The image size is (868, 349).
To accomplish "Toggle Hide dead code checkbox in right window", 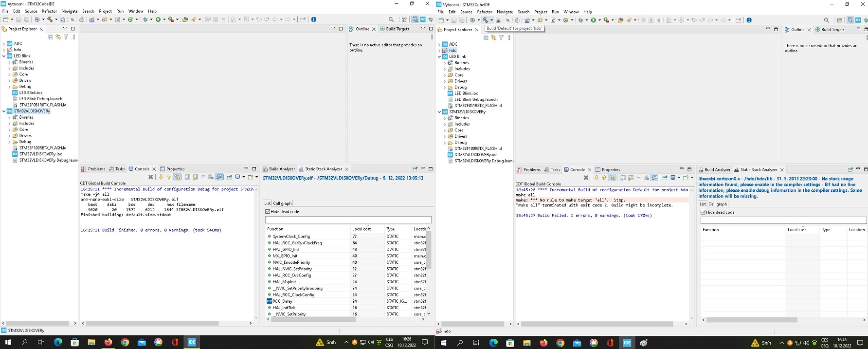I will tap(703, 212).
